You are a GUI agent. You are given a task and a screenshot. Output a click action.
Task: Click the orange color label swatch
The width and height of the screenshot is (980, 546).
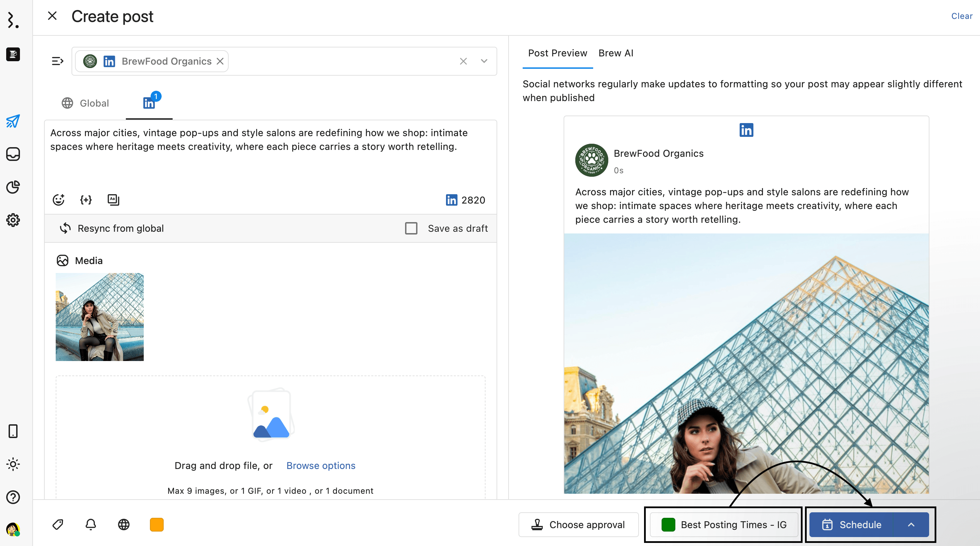[156, 524]
